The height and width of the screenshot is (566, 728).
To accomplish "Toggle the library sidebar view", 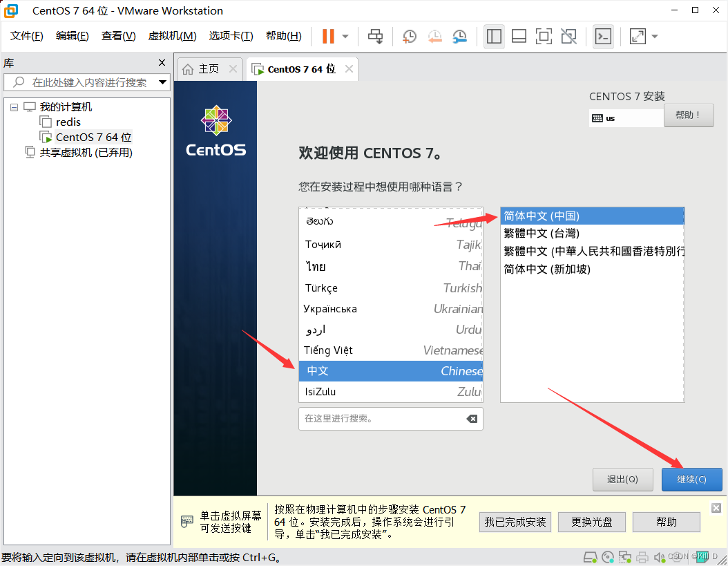I will pyautogui.click(x=494, y=36).
